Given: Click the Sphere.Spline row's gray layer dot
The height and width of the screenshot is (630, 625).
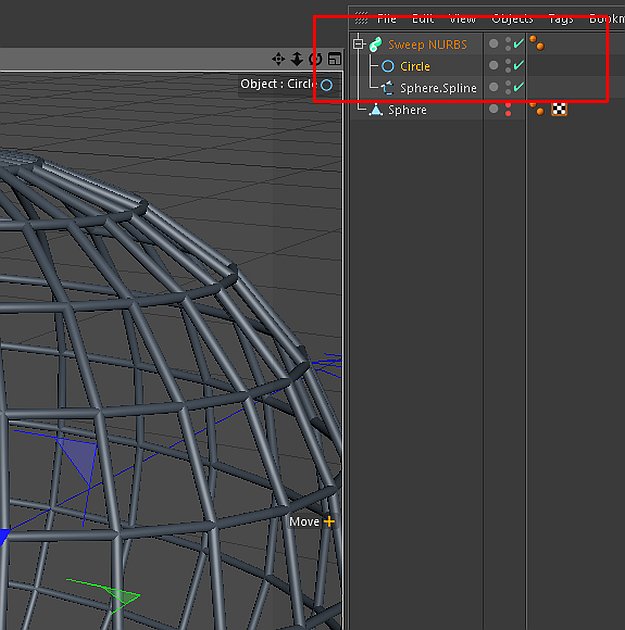Looking at the screenshot, I should [x=494, y=87].
